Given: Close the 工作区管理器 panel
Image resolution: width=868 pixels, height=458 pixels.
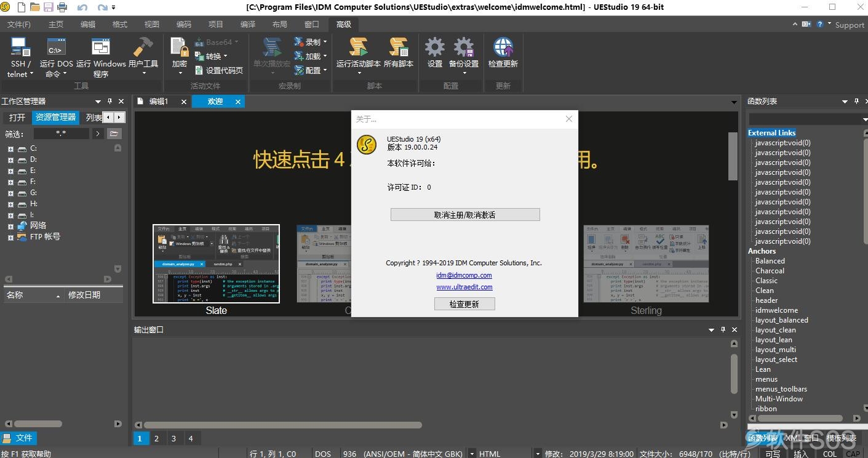Looking at the screenshot, I should 121,101.
